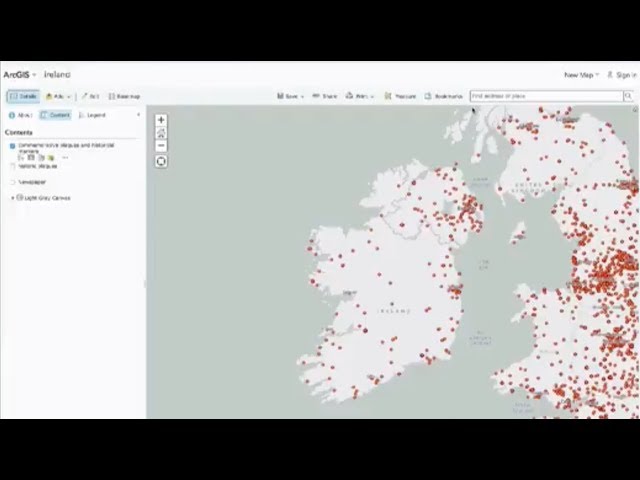Open table icon under commemorative plaques layer
The height and width of the screenshot is (480, 640).
[31, 158]
